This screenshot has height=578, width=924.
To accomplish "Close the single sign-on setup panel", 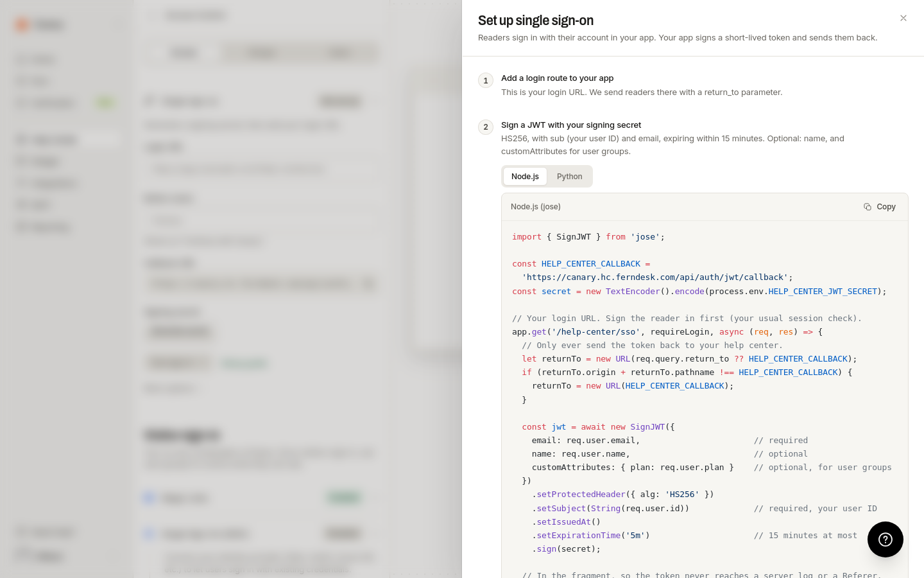I will (x=903, y=18).
